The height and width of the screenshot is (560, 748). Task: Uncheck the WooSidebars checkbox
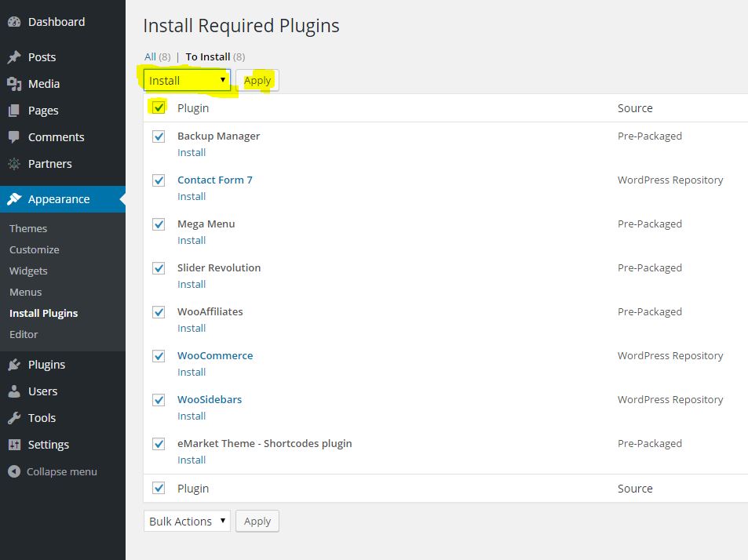(x=159, y=399)
